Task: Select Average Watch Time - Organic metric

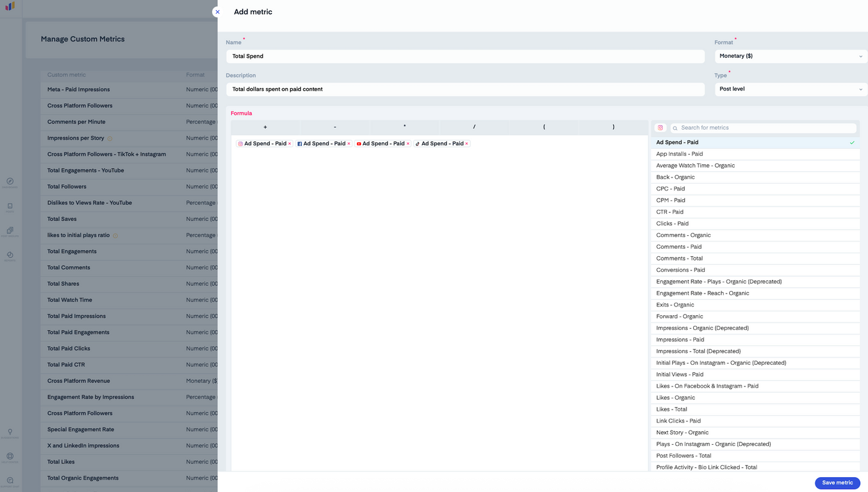Action: [x=755, y=166]
